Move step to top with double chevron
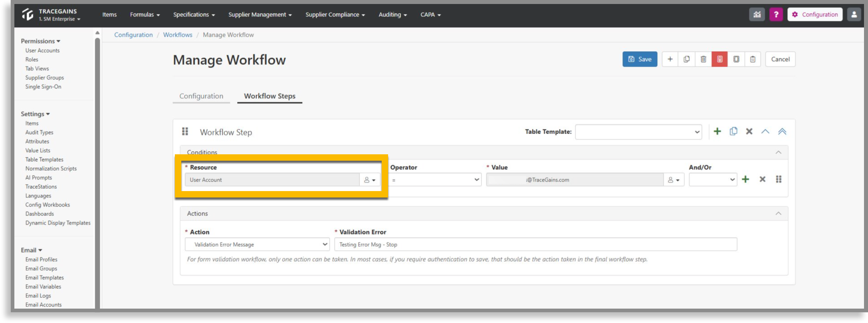Viewport: 868px width, 323px height. coord(782,132)
